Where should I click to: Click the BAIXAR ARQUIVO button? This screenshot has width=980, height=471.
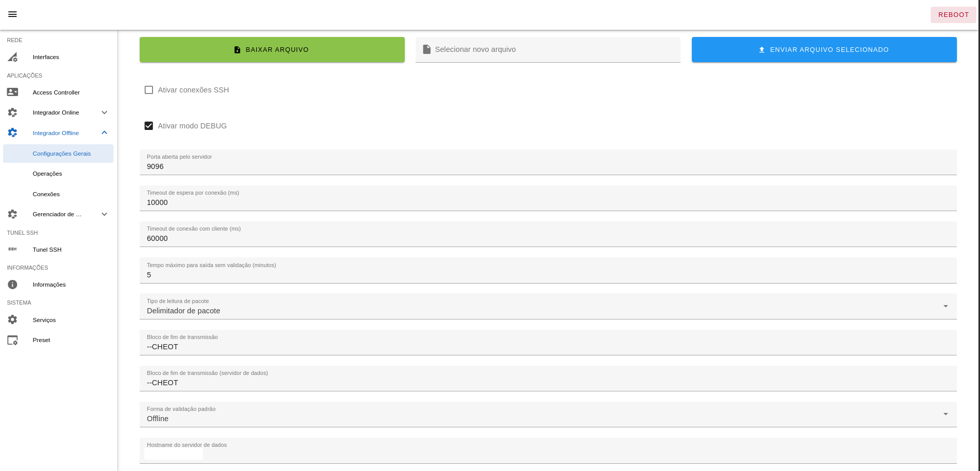[x=272, y=50]
